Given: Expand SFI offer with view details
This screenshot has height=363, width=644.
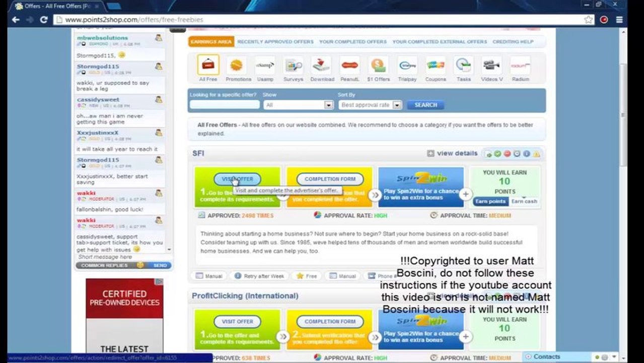Looking at the screenshot, I should [x=452, y=153].
